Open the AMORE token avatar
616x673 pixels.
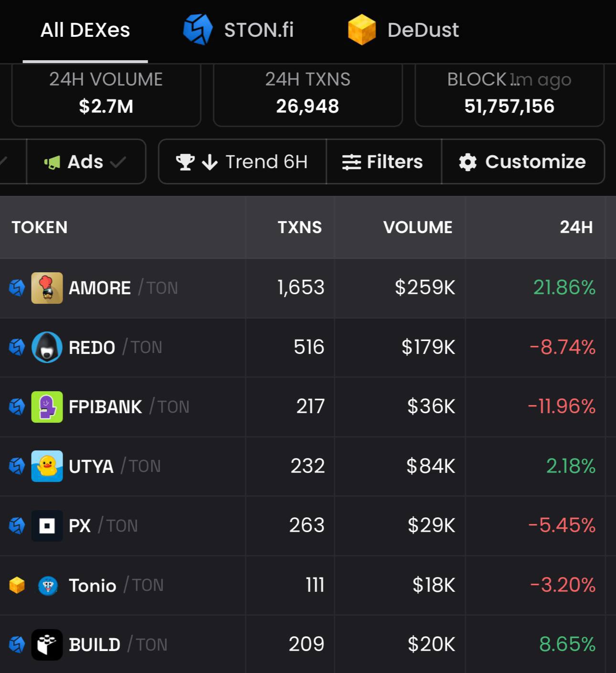click(x=47, y=288)
